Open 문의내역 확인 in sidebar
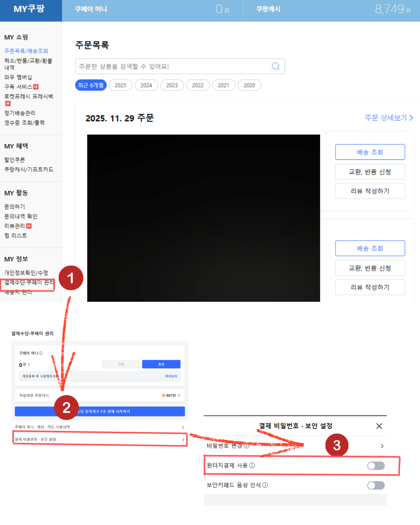 pyautogui.click(x=21, y=216)
